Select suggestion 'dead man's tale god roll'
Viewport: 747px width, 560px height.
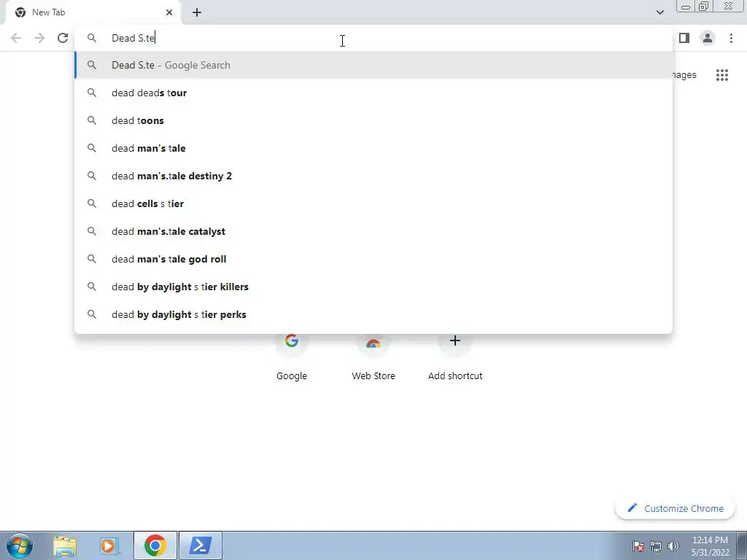click(373, 259)
